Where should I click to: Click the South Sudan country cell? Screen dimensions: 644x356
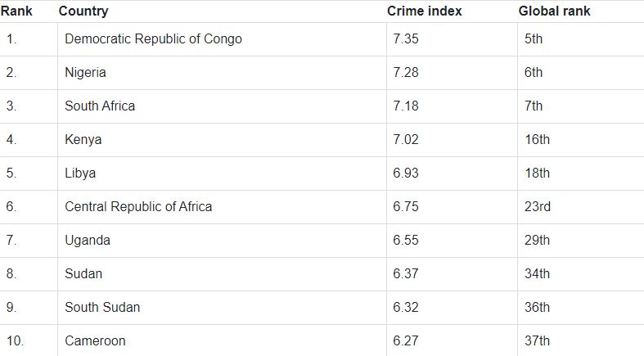[x=102, y=308]
